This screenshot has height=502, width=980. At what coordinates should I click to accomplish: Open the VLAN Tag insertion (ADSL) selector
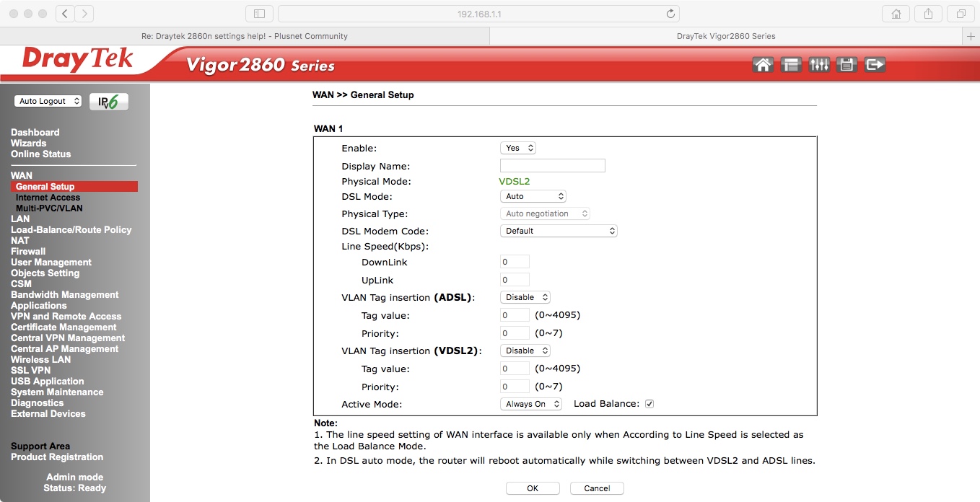525,296
